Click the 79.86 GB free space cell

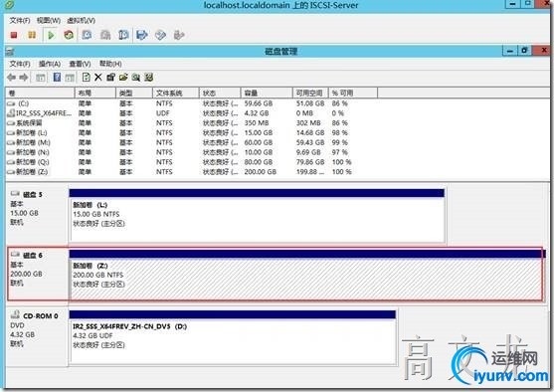pos(310,162)
